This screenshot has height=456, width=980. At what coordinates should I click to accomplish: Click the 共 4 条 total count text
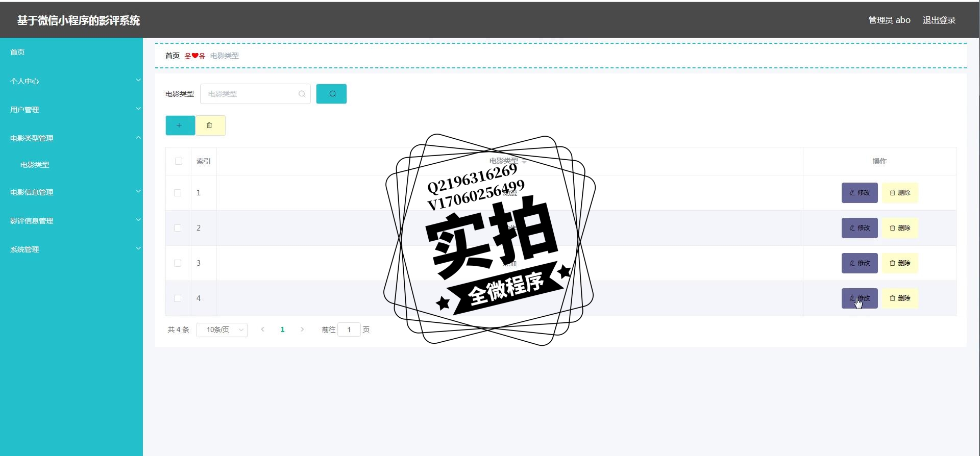coord(178,330)
